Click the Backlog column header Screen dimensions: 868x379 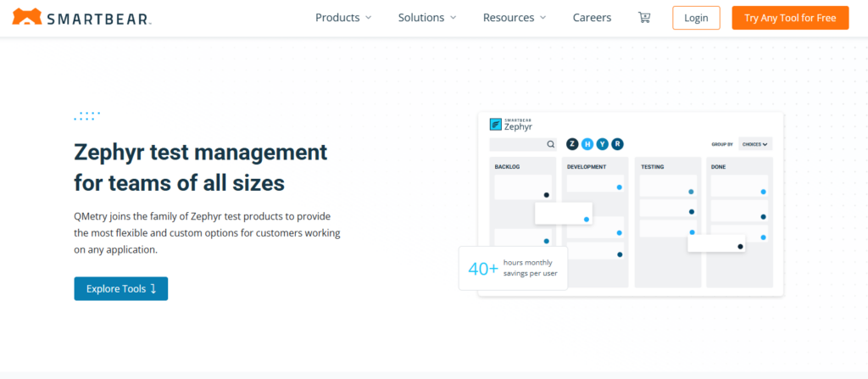click(508, 167)
